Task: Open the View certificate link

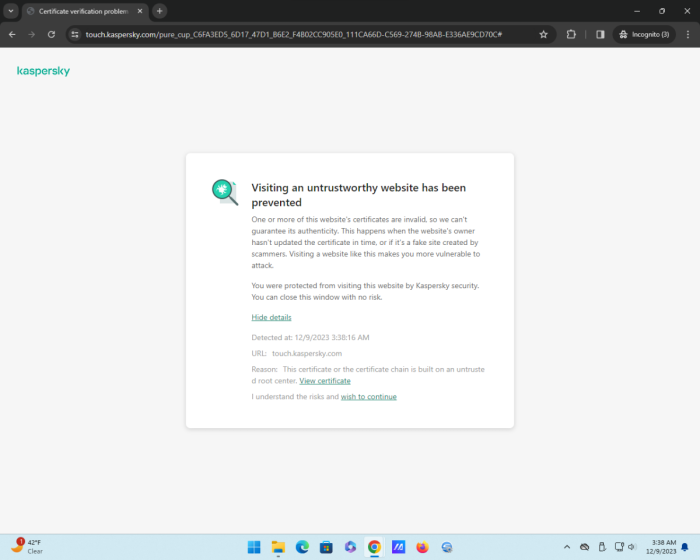Action: coord(325,381)
